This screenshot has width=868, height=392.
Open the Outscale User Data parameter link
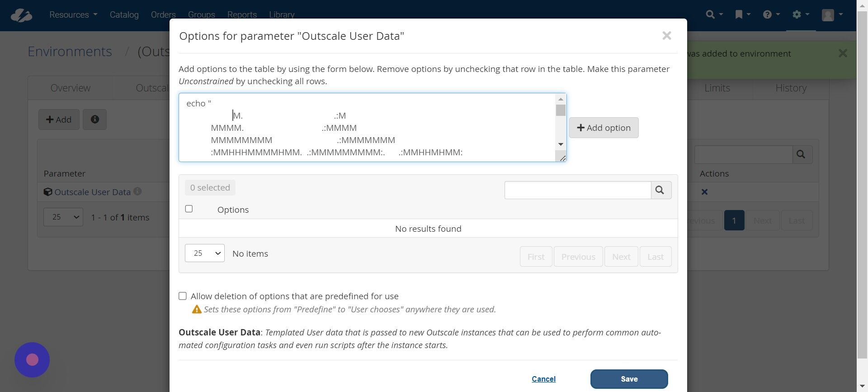(x=92, y=192)
